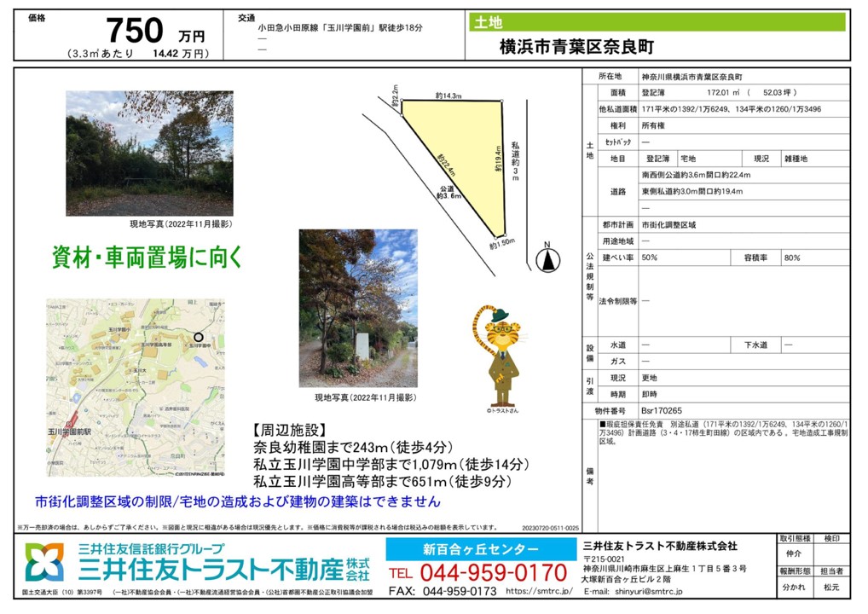
Task: Click the green 土地 header bar
Action: 657,23
